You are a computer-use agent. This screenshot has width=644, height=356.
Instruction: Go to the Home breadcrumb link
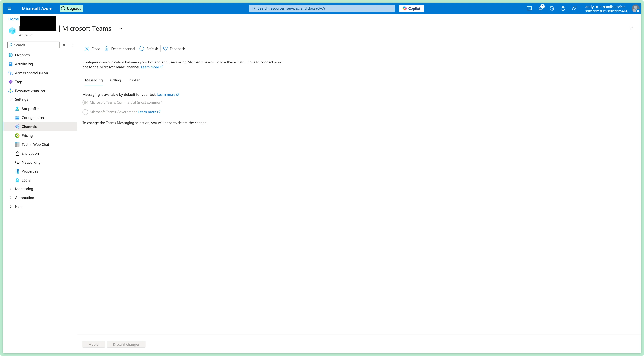tap(14, 19)
